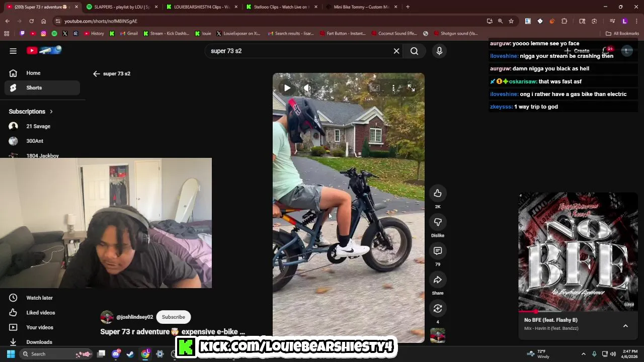Click the Dislike thumbs-down icon

[x=438, y=222]
